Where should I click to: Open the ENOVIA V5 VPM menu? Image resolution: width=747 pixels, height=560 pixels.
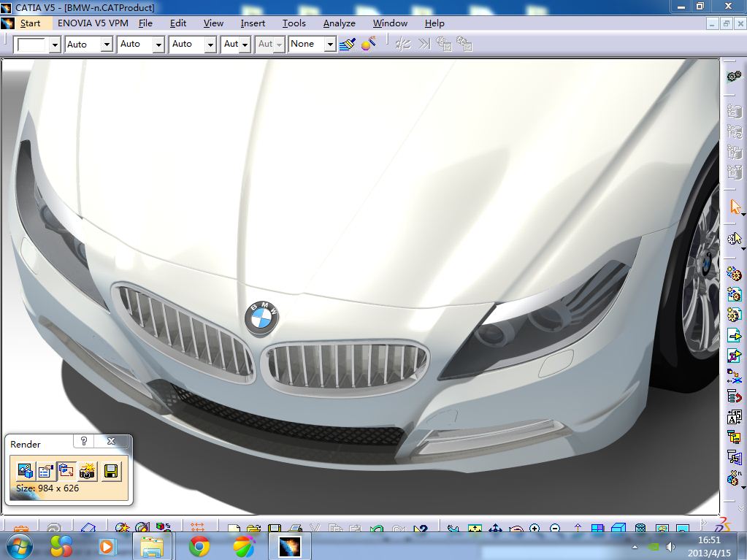tap(93, 23)
